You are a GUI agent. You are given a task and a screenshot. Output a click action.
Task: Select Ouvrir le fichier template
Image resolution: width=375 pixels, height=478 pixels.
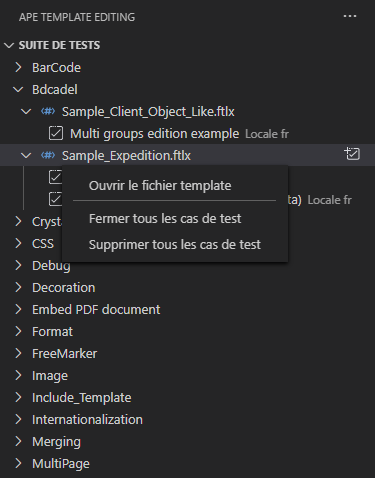click(160, 185)
